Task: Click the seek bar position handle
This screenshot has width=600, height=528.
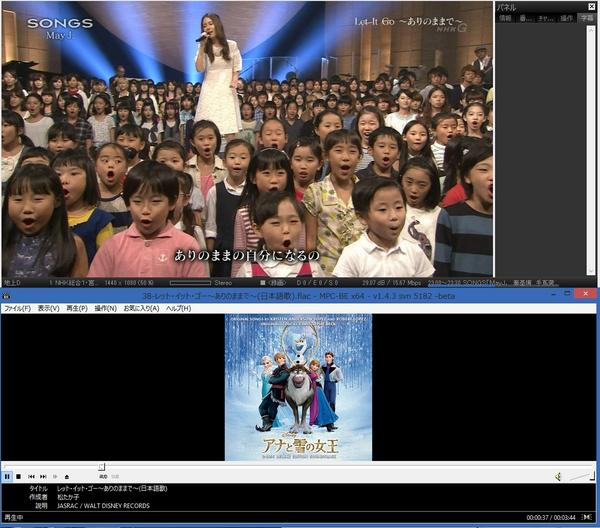Action: tap(102, 467)
